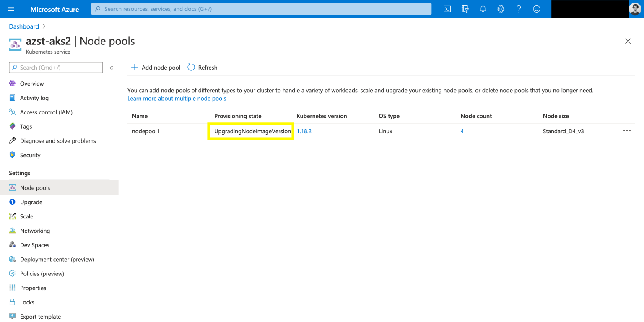The image size is (644, 322).
Task: Click the Linux OS type cell
Action: pos(385,131)
